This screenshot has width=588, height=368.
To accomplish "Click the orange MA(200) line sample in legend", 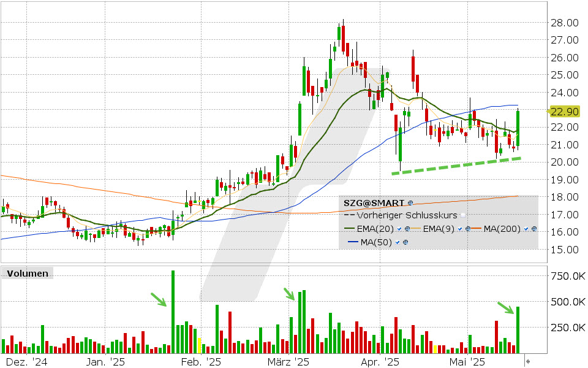I will click(x=477, y=229).
